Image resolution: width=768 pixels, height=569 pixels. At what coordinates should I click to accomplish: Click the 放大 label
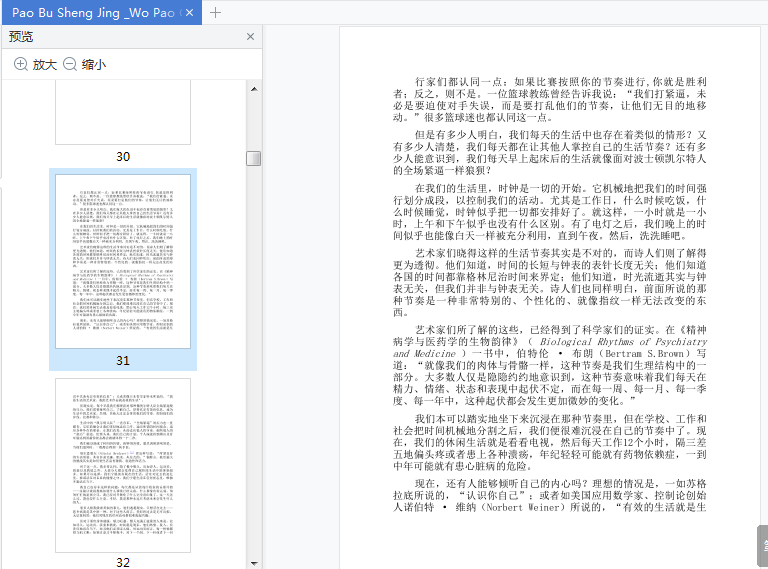click(45, 65)
